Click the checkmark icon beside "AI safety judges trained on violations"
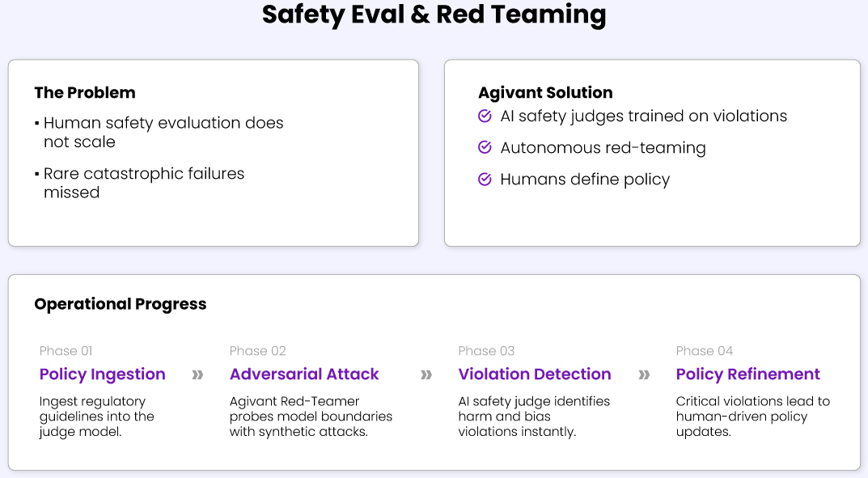Viewport: 868px width, 478px height. click(x=485, y=116)
